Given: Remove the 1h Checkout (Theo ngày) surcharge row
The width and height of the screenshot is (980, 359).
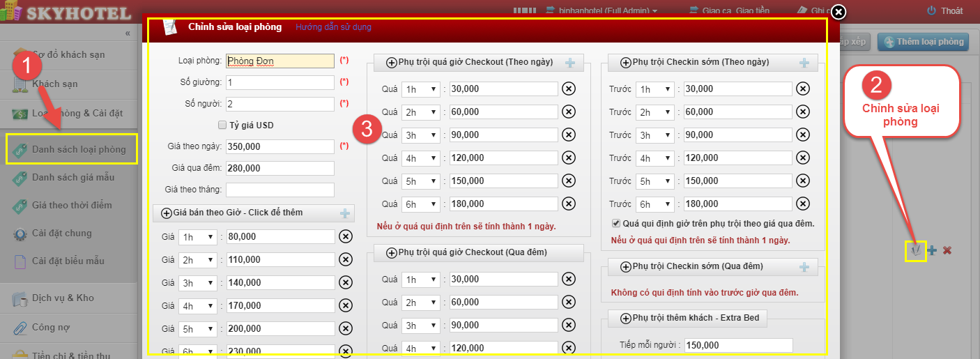Looking at the screenshot, I should [x=569, y=89].
